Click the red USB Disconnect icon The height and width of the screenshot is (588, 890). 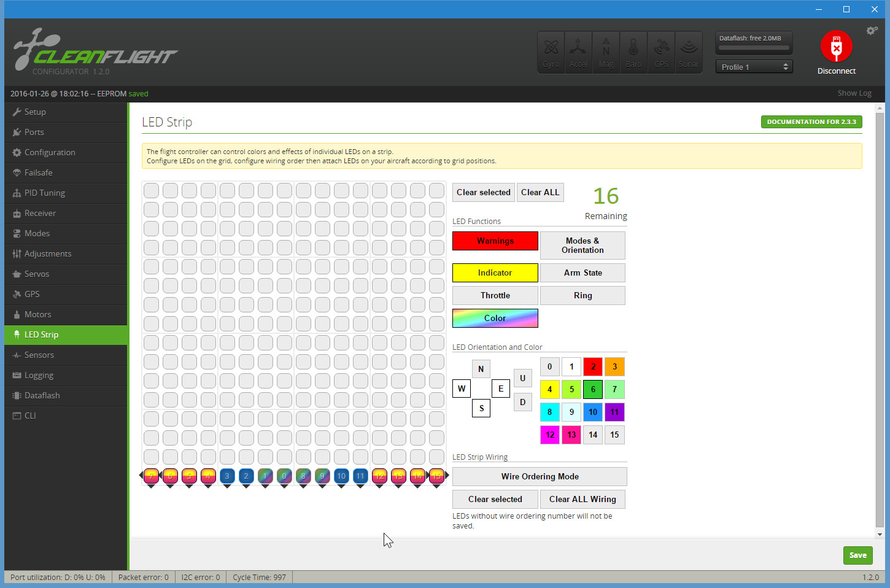pos(836,47)
